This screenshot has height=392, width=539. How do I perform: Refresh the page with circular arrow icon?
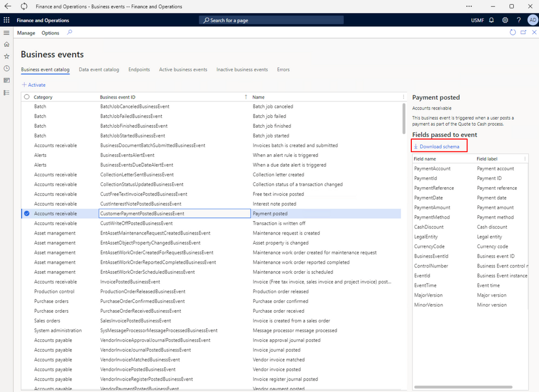pos(513,32)
